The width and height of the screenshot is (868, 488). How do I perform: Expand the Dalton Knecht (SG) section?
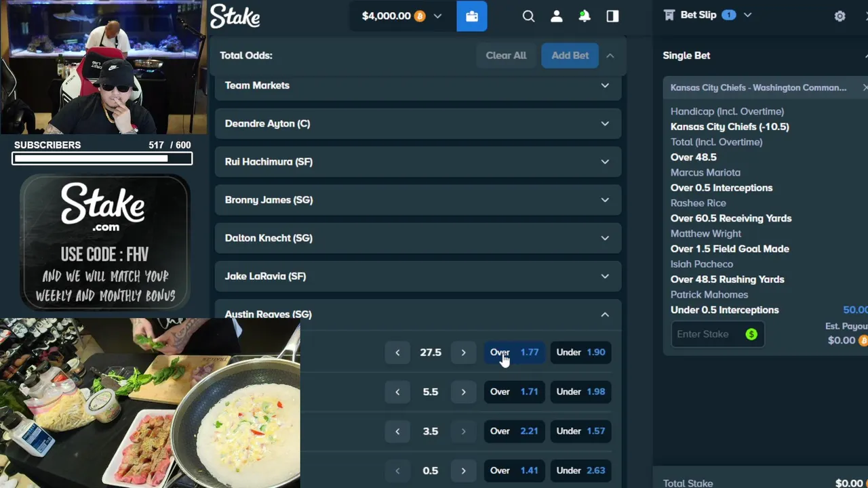tap(418, 238)
